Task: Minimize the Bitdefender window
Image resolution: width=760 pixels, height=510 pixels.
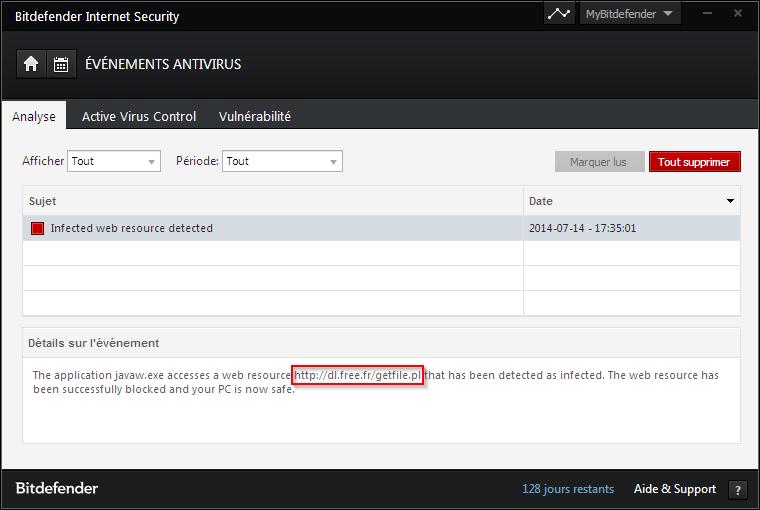Action: pyautogui.click(x=707, y=14)
